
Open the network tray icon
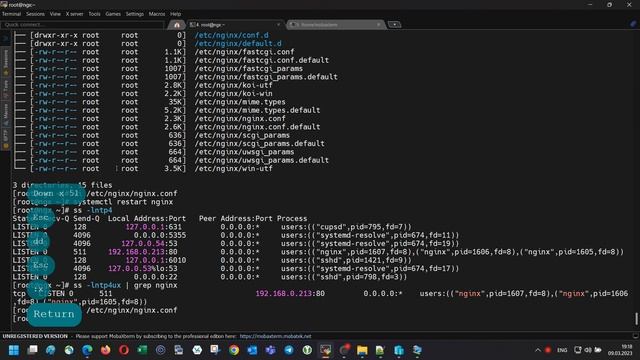[578, 350]
